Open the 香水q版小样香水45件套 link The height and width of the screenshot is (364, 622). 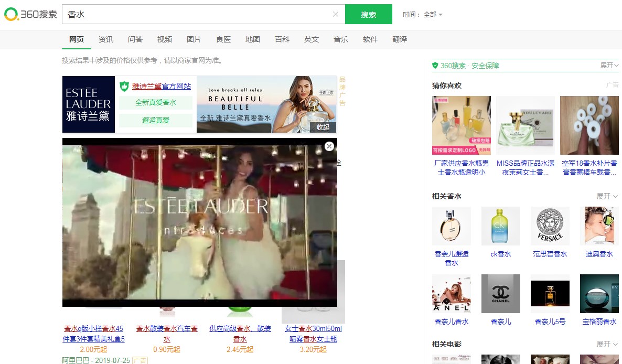[x=94, y=334]
